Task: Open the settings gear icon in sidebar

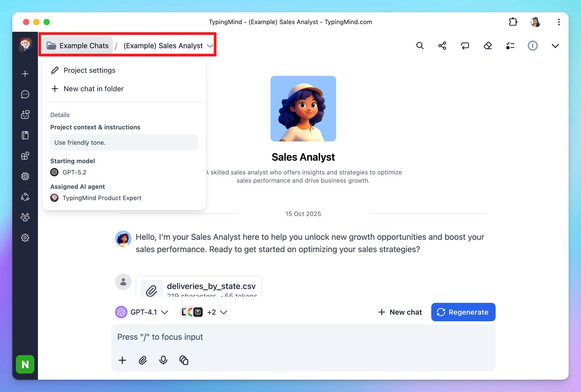Action: [x=25, y=238]
